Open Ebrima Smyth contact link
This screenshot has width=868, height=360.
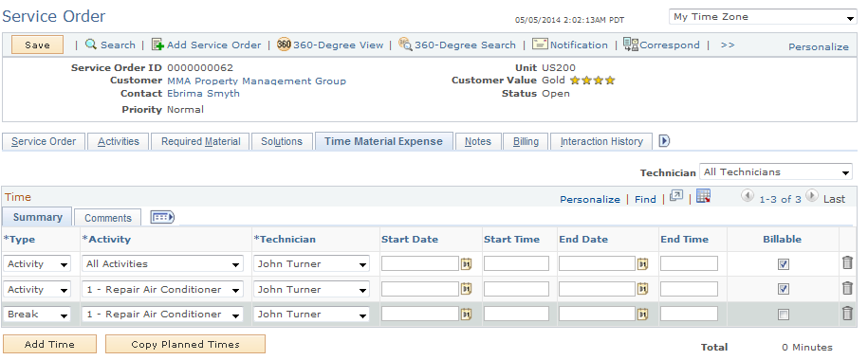coord(204,94)
